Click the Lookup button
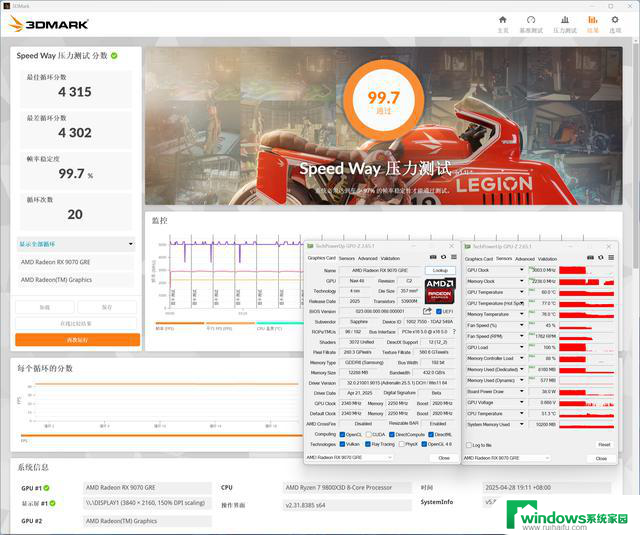The height and width of the screenshot is (535, 640). point(440,270)
